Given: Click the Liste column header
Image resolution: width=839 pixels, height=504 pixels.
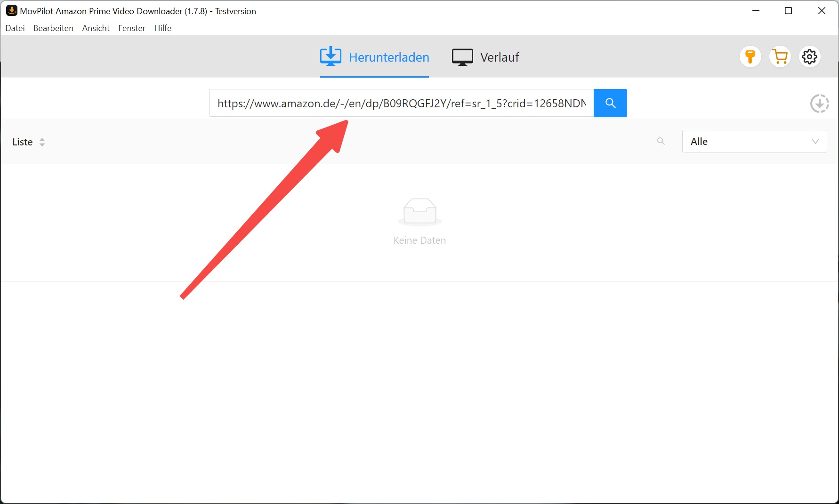Looking at the screenshot, I should 23,142.
